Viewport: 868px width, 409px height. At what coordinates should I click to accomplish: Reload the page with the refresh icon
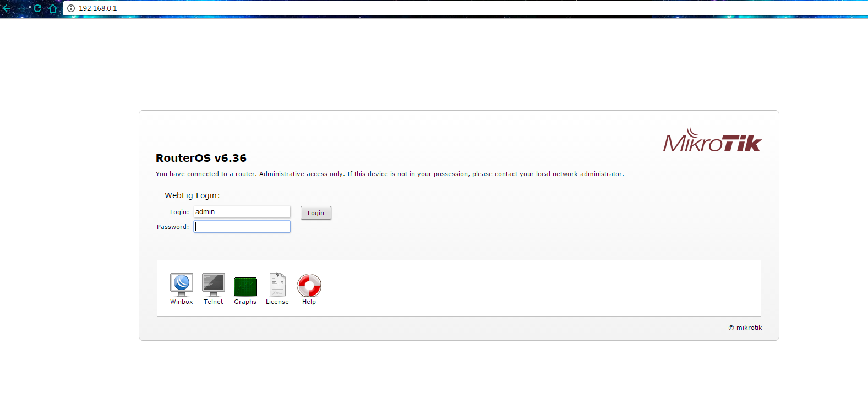click(37, 8)
